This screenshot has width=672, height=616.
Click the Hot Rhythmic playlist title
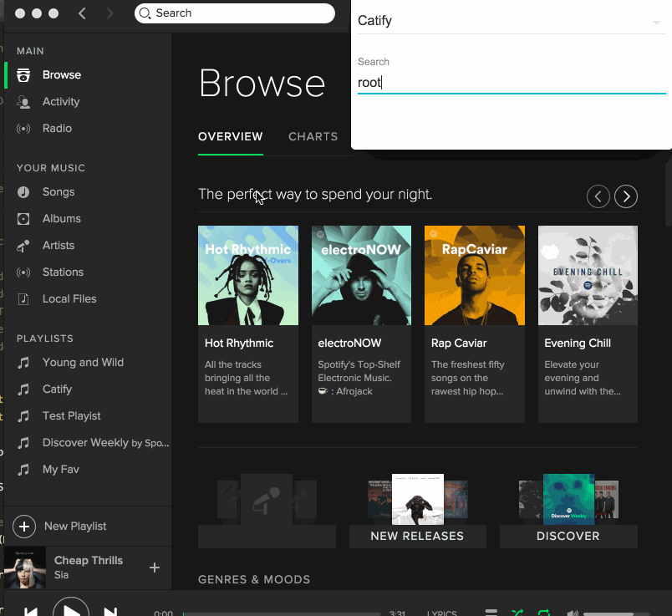tap(239, 343)
